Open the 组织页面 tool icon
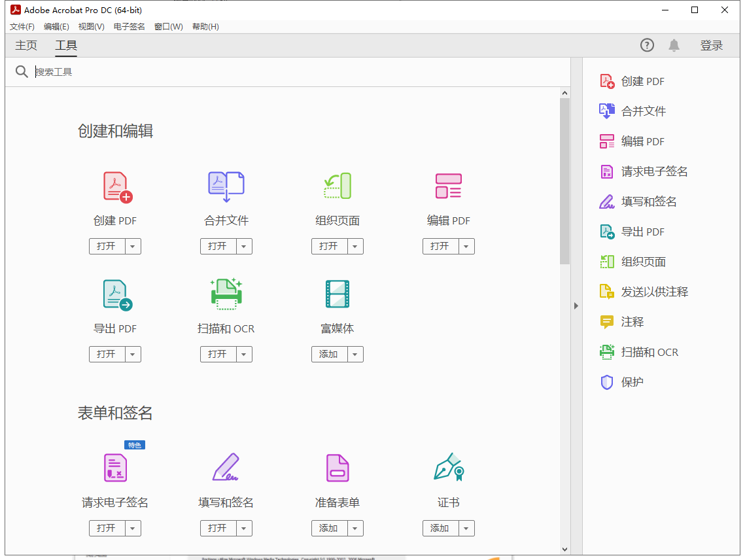 337,186
